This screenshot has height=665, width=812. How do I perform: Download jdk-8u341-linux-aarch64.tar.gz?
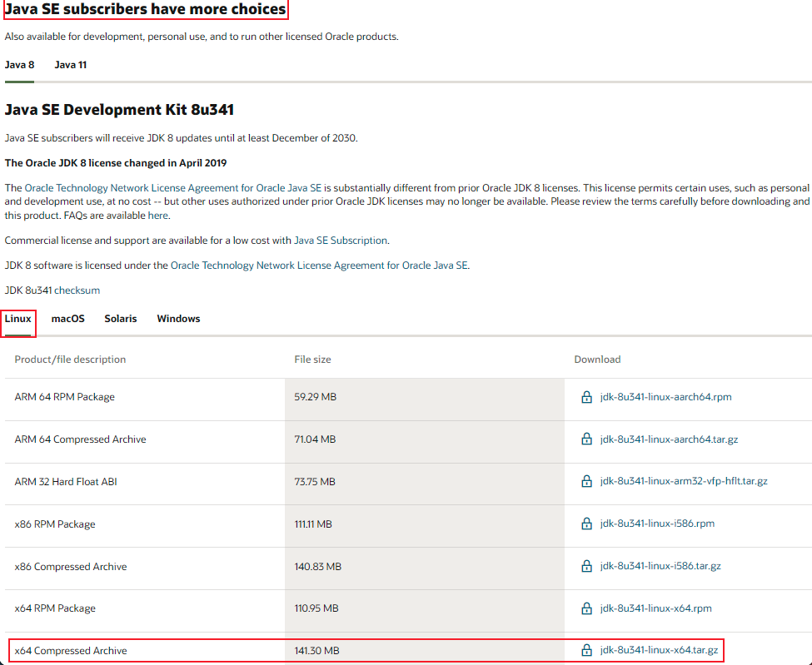click(x=669, y=439)
